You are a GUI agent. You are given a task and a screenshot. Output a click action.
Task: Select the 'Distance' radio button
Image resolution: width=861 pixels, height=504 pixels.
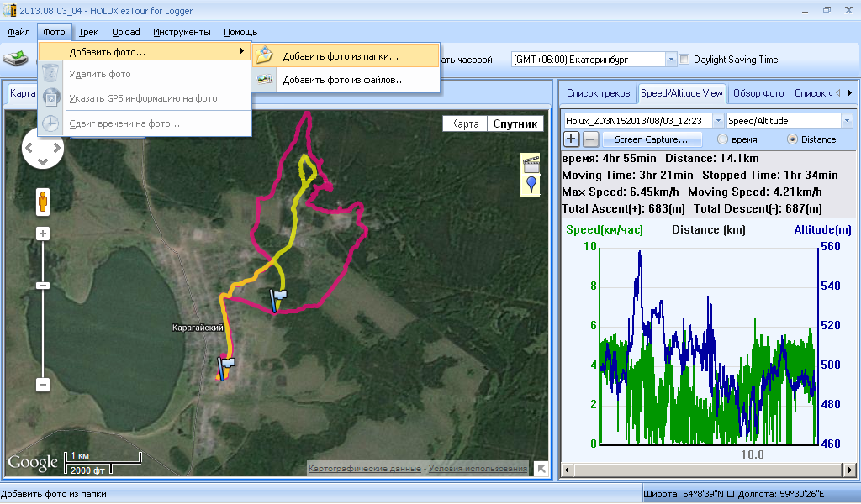pyautogui.click(x=792, y=139)
